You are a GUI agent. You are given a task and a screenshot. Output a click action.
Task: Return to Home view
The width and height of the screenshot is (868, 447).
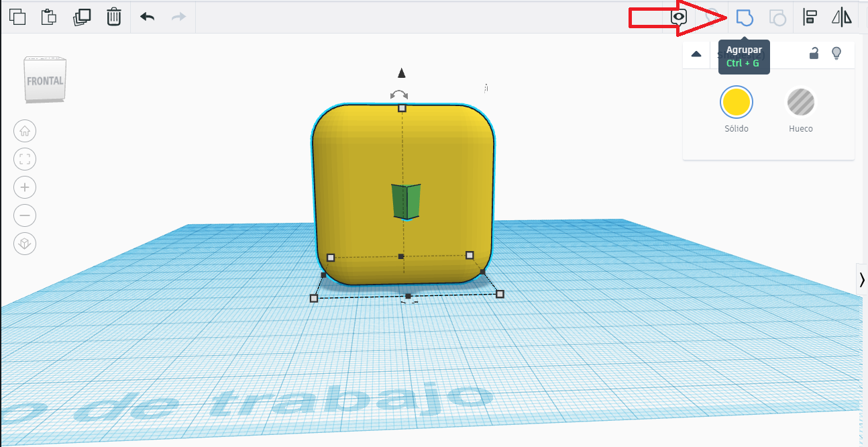pyautogui.click(x=25, y=131)
